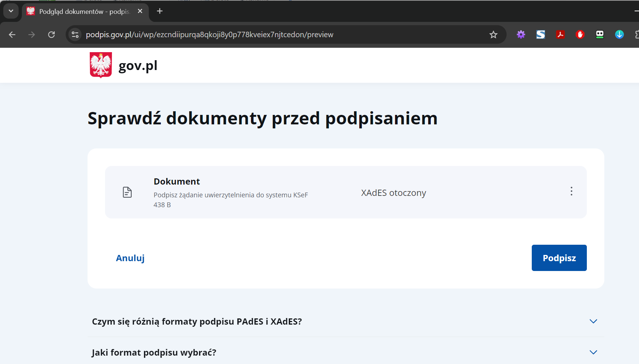Open a new browser tab
The image size is (639, 364).
[160, 11]
